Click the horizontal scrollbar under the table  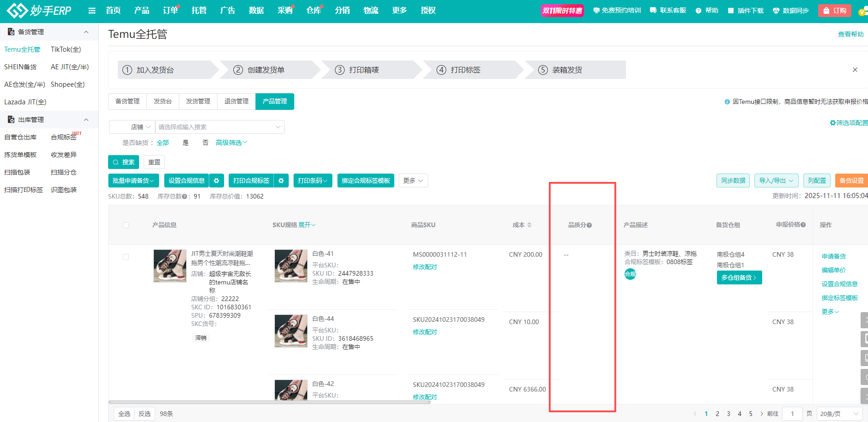[269, 402]
